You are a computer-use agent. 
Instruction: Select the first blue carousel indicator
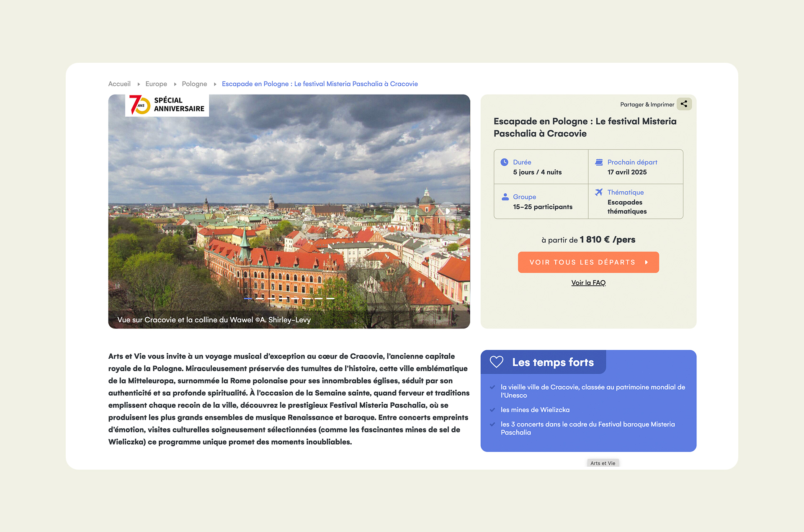pyautogui.click(x=248, y=298)
